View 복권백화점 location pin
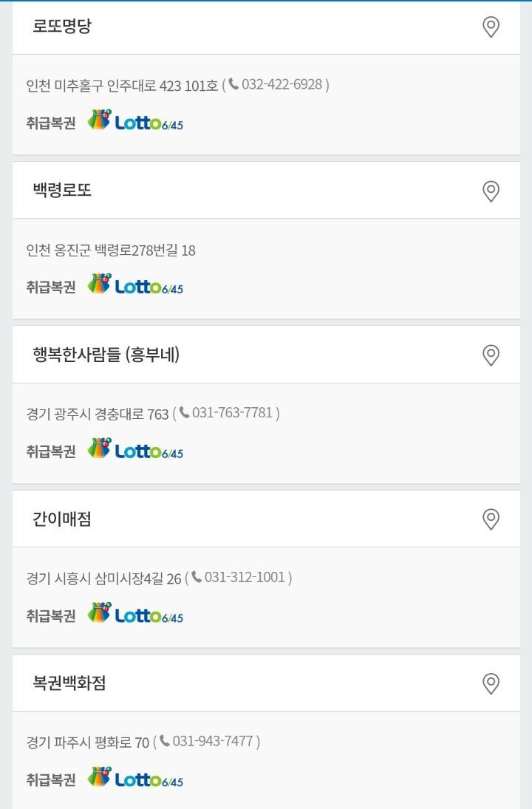 [x=491, y=683]
